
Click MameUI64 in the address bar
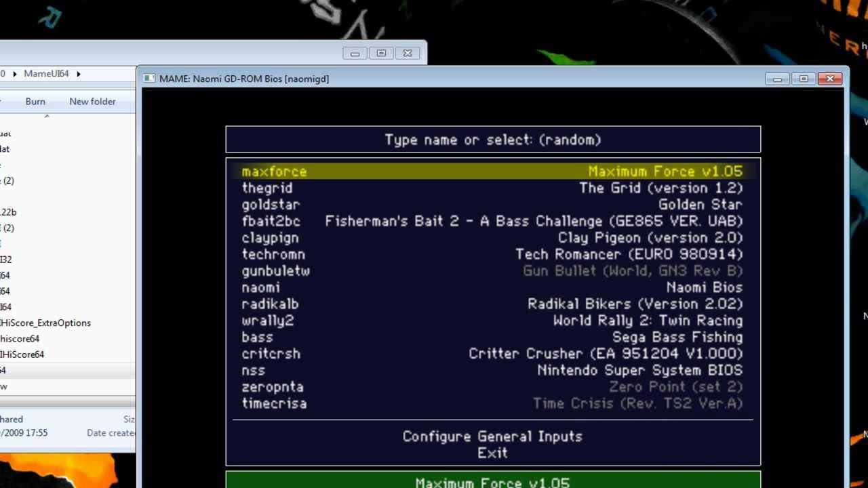click(46, 74)
